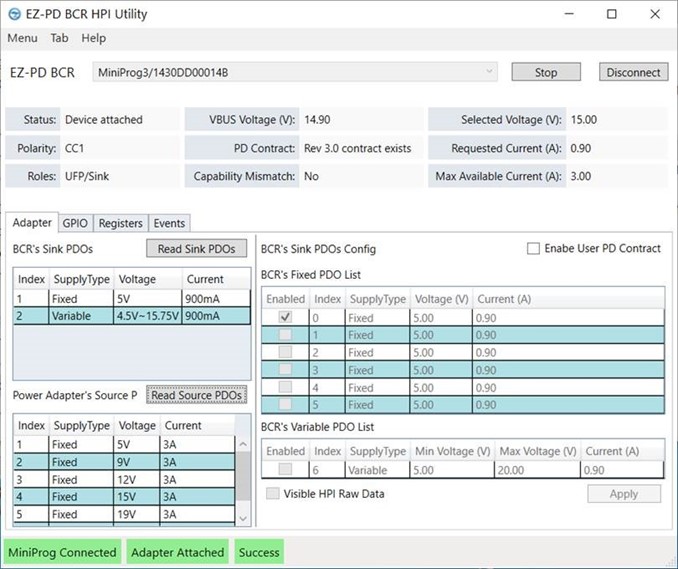Click MiniProg Connected status indicator

coord(62,552)
